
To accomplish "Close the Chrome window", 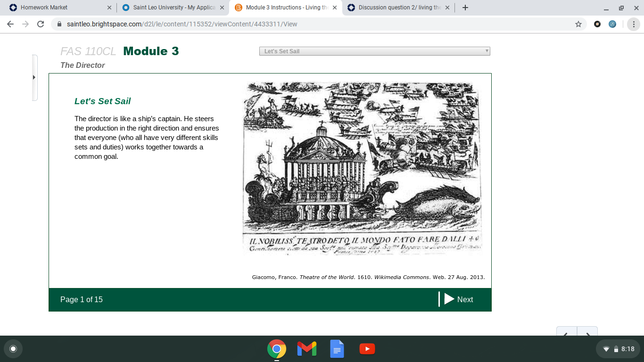I will click(x=636, y=8).
